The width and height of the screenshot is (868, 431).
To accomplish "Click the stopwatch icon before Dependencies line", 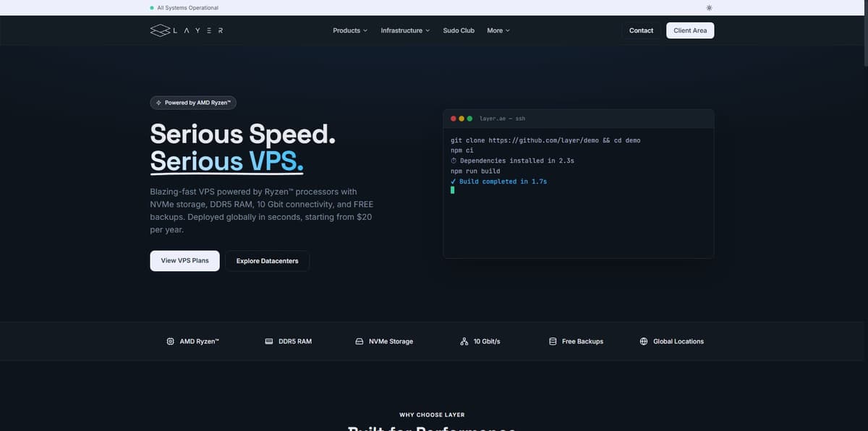I will 454,161.
